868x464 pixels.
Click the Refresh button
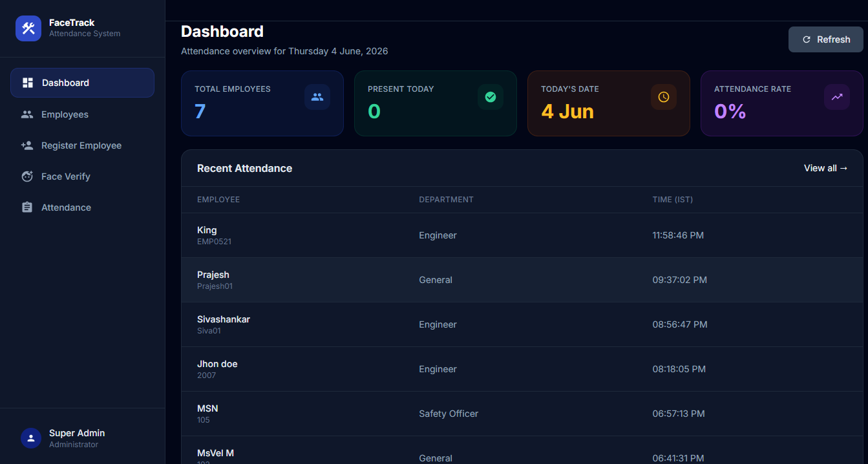tap(826, 39)
